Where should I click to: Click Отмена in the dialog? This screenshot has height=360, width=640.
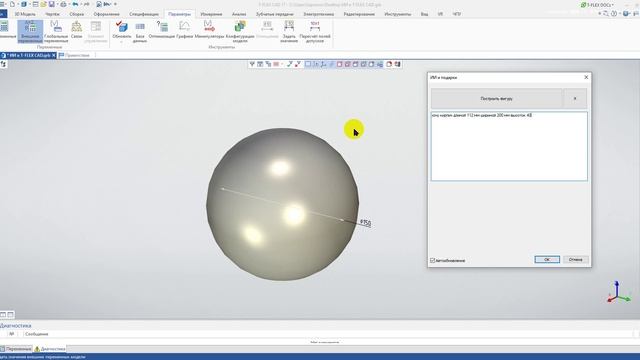click(576, 260)
